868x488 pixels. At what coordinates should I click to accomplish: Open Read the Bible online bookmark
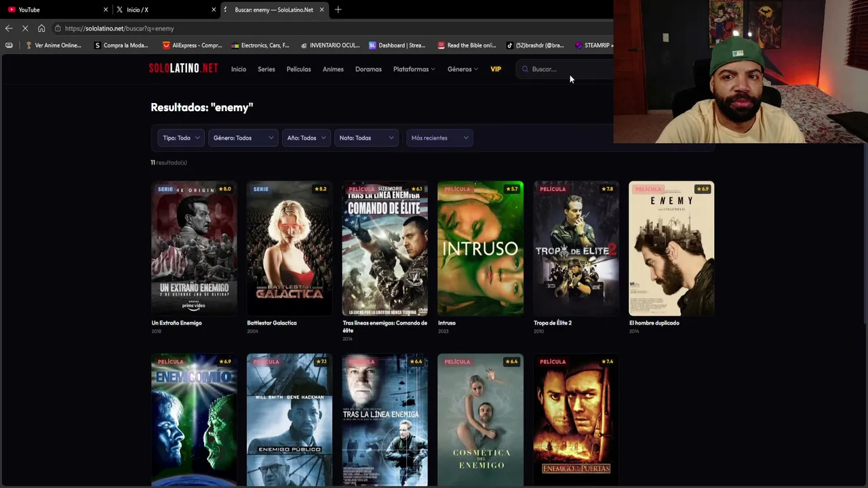[x=467, y=45]
